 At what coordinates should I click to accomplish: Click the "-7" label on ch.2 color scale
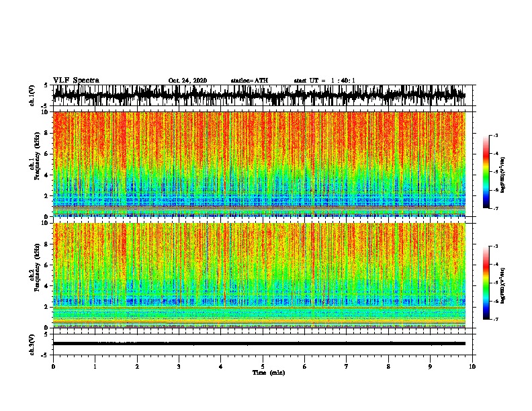point(495,319)
